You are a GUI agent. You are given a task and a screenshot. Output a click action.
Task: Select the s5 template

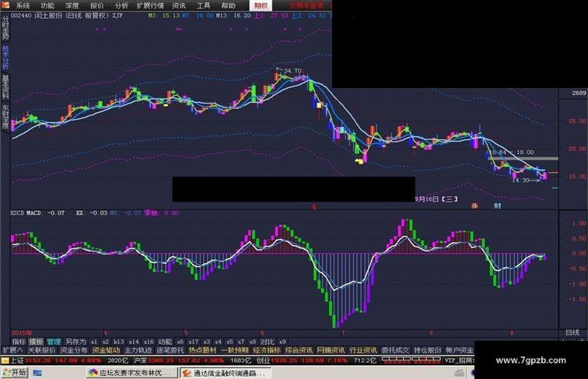(x=230, y=342)
